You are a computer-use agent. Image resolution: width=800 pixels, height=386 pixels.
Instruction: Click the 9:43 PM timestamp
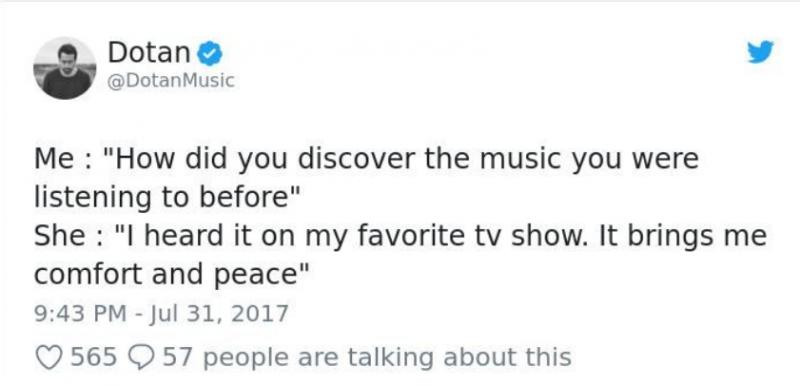coord(81,314)
